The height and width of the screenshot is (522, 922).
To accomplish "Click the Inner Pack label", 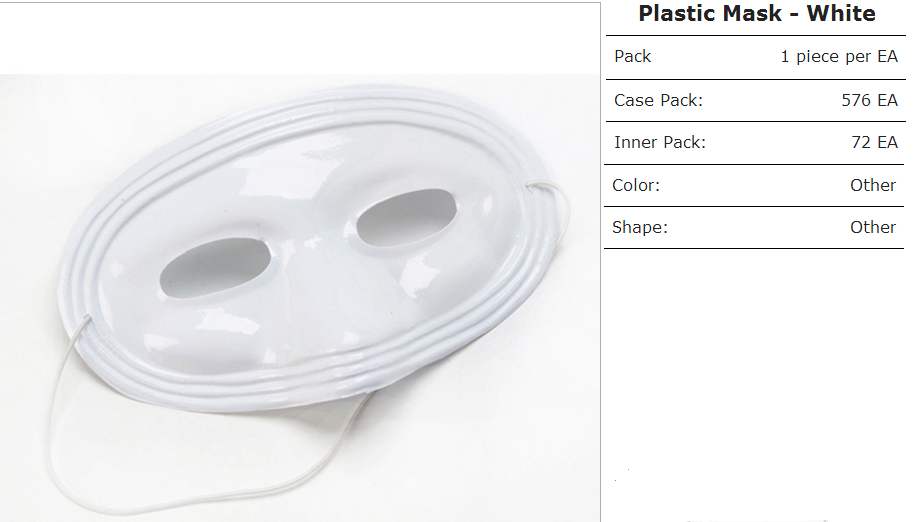I will pyautogui.click(x=660, y=142).
